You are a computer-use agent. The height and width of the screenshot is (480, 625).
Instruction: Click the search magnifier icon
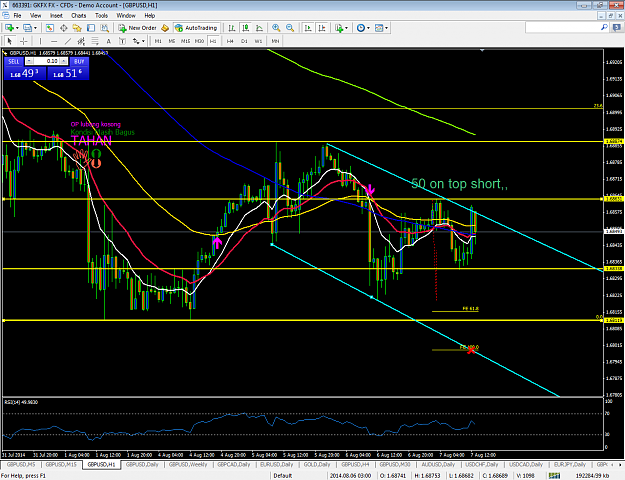coord(604,28)
